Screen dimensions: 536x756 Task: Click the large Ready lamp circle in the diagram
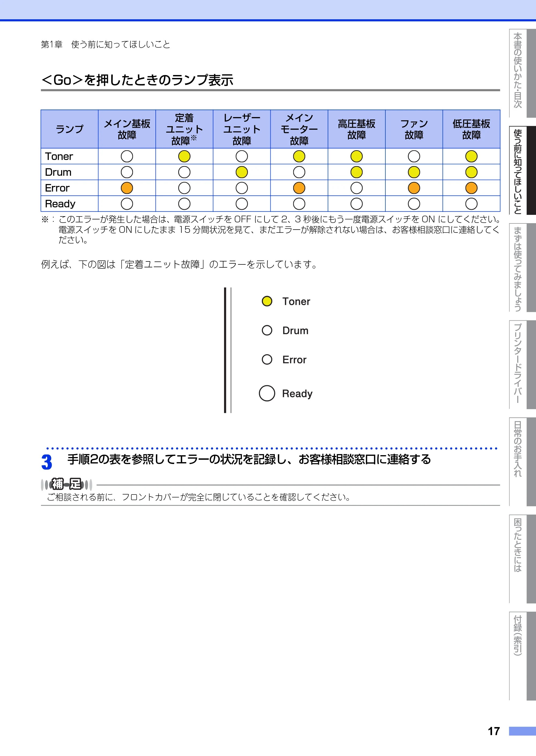click(267, 393)
